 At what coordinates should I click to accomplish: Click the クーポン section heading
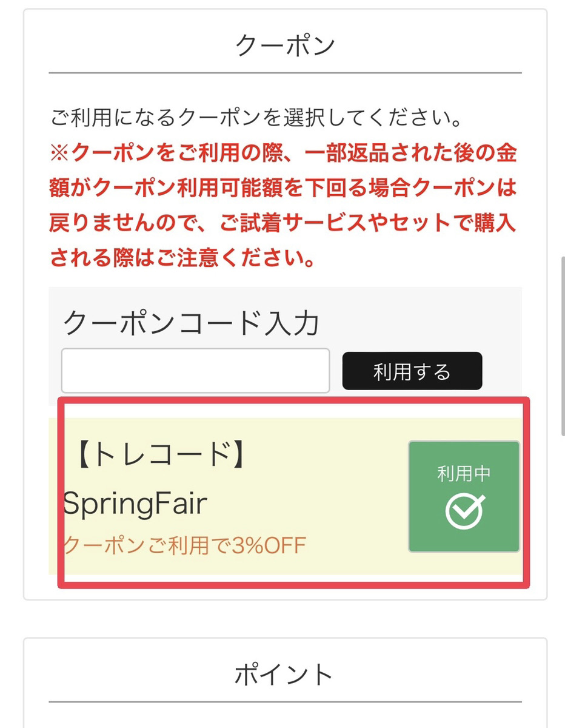tap(285, 45)
